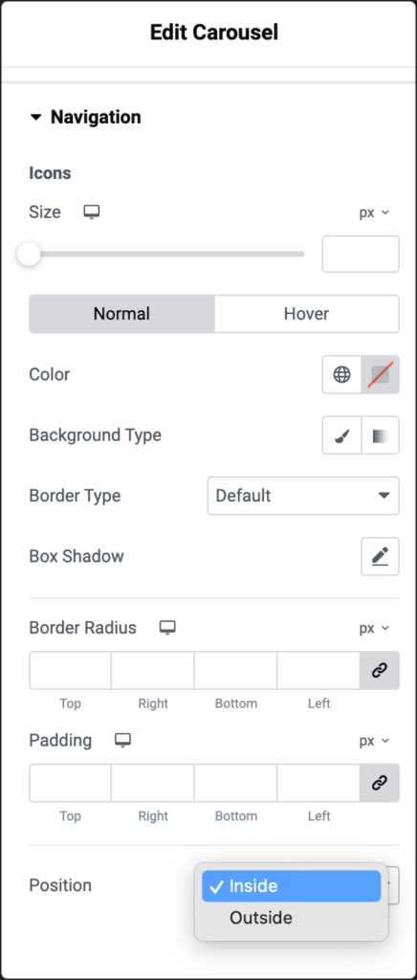The height and width of the screenshot is (980, 417).
Task: Select gradient background type icon
Action: click(380, 435)
